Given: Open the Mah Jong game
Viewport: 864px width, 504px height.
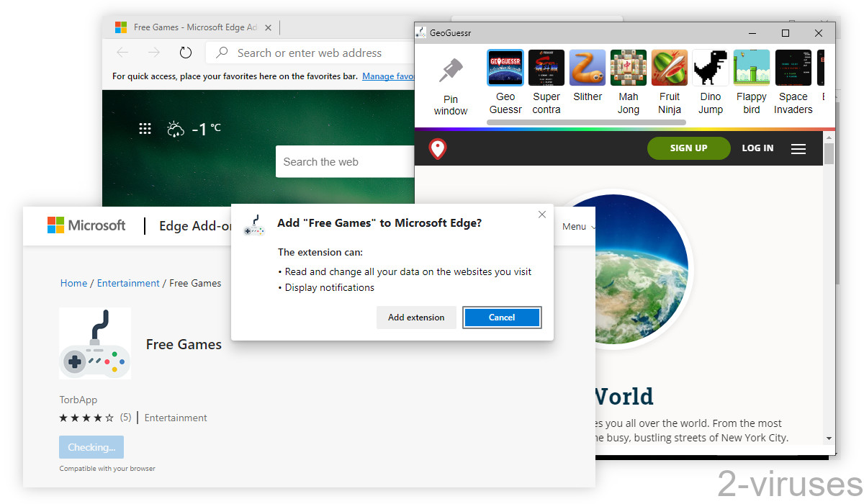Looking at the screenshot, I should pos(628,67).
